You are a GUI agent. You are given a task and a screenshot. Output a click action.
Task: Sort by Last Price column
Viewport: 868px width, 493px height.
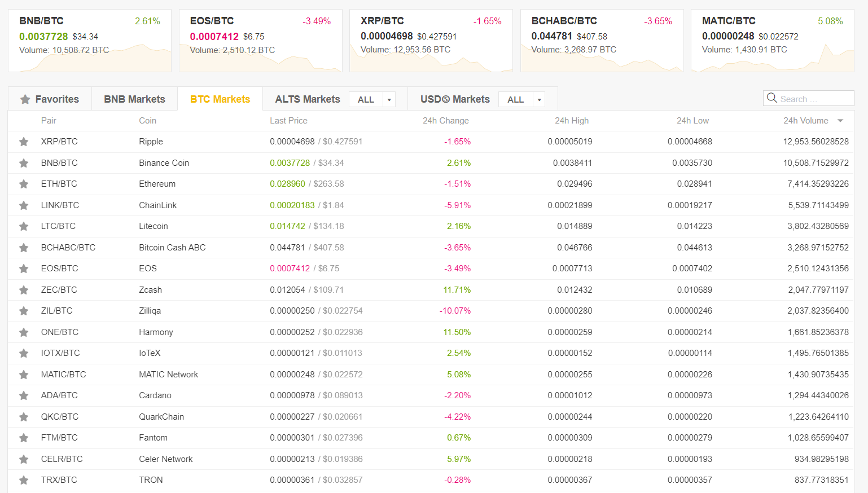[x=288, y=121]
